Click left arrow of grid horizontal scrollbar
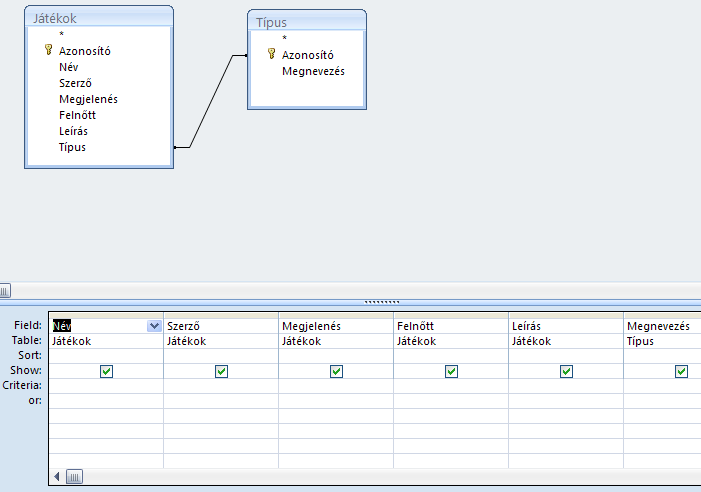Screen dimensions: 701x492 click(57, 477)
